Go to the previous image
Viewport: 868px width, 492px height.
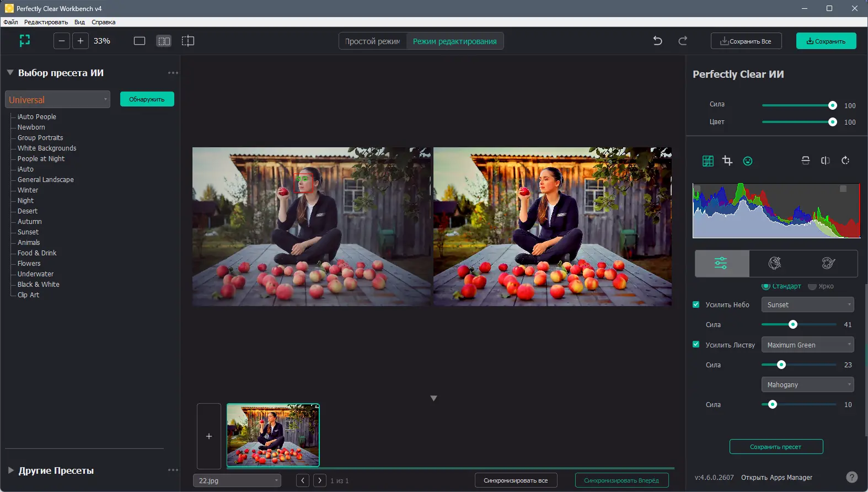click(x=303, y=480)
